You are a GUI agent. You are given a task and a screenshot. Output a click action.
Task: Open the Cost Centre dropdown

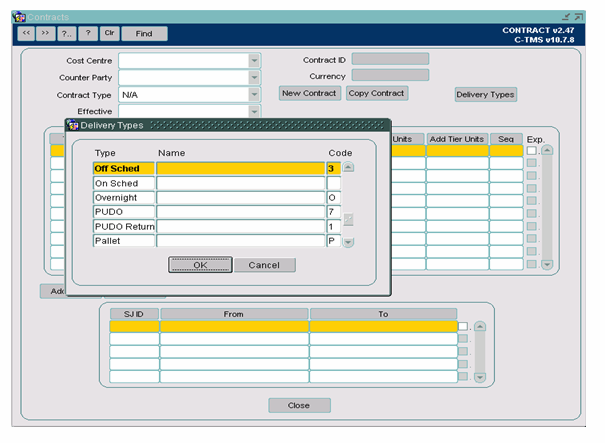pyautogui.click(x=254, y=61)
